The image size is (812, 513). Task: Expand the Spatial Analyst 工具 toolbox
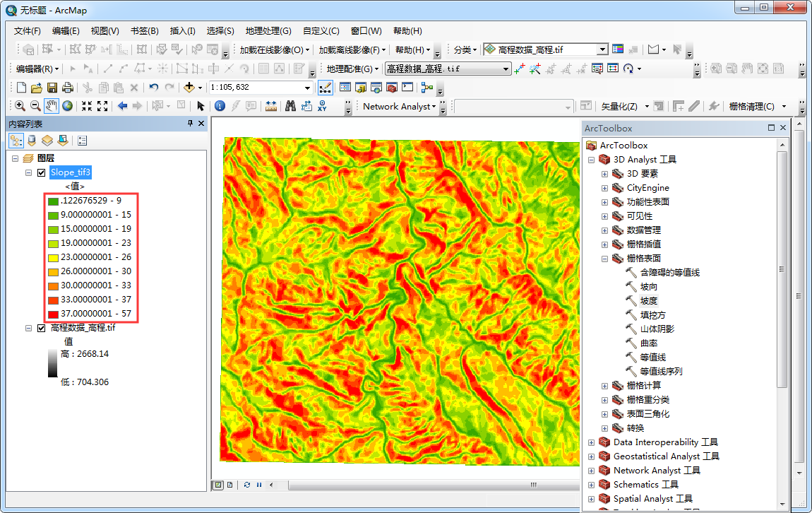point(591,499)
